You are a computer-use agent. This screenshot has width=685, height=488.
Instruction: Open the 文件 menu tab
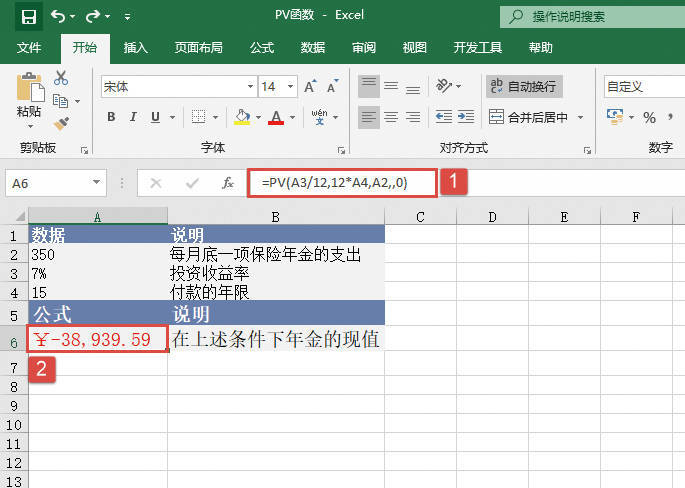click(x=29, y=47)
